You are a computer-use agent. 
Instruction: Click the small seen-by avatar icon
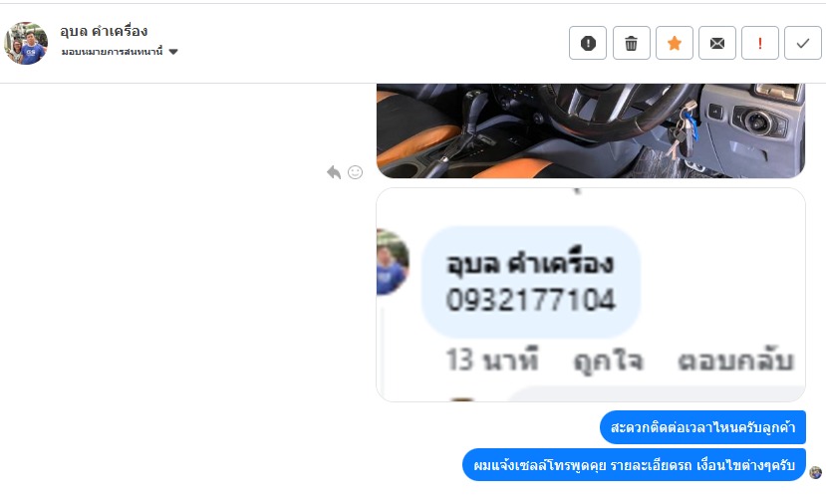point(815,472)
